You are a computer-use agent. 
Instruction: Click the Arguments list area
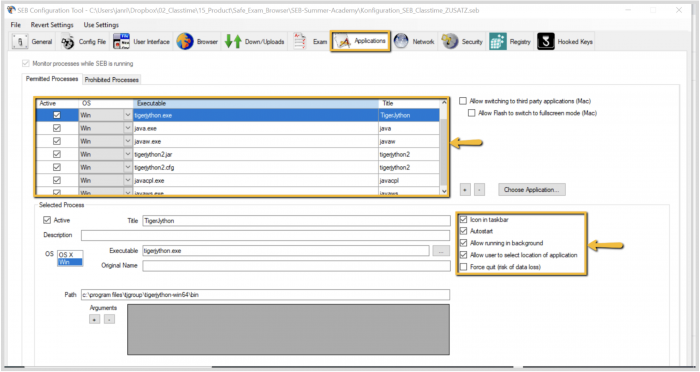[288, 330]
